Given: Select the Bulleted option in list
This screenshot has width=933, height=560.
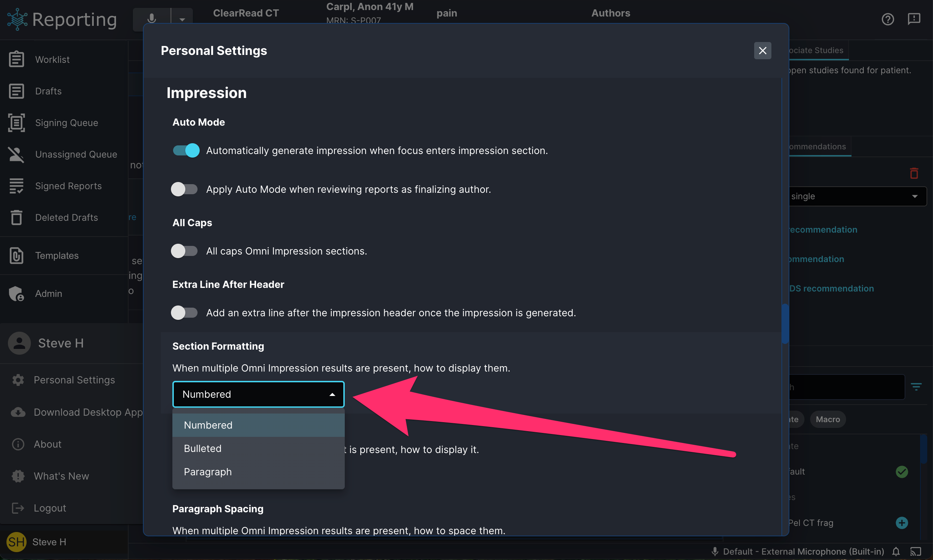Looking at the screenshot, I should pyautogui.click(x=259, y=449).
